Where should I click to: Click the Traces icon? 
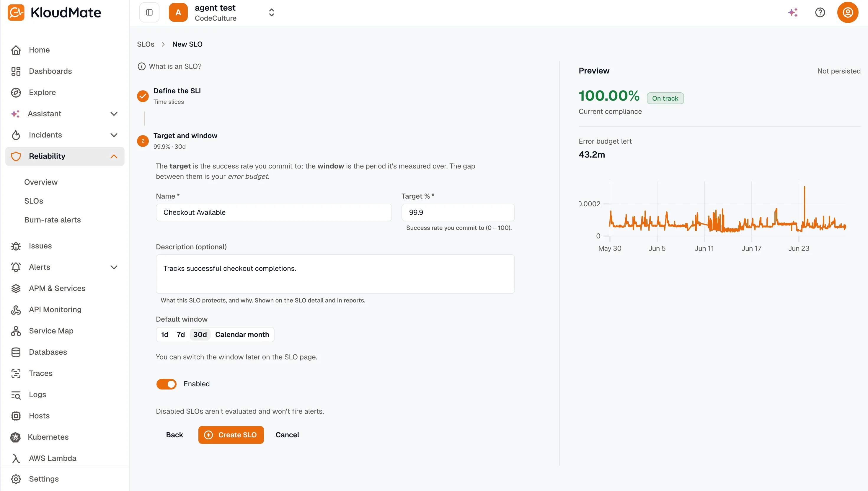tap(16, 373)
